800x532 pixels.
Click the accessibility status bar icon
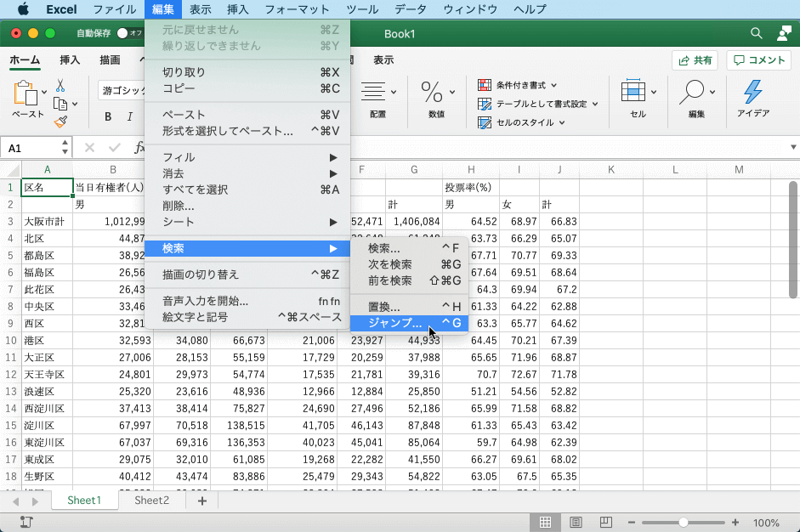pos(26,522)
